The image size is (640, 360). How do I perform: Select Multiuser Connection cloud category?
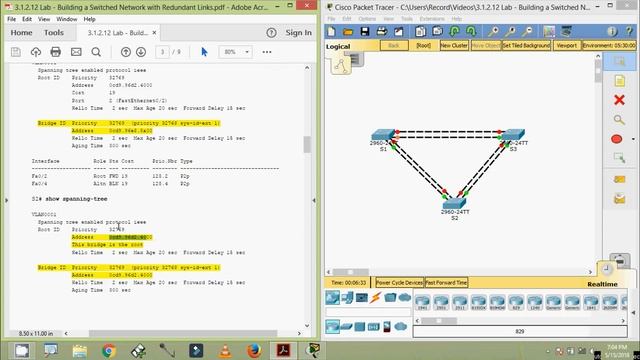404,298
